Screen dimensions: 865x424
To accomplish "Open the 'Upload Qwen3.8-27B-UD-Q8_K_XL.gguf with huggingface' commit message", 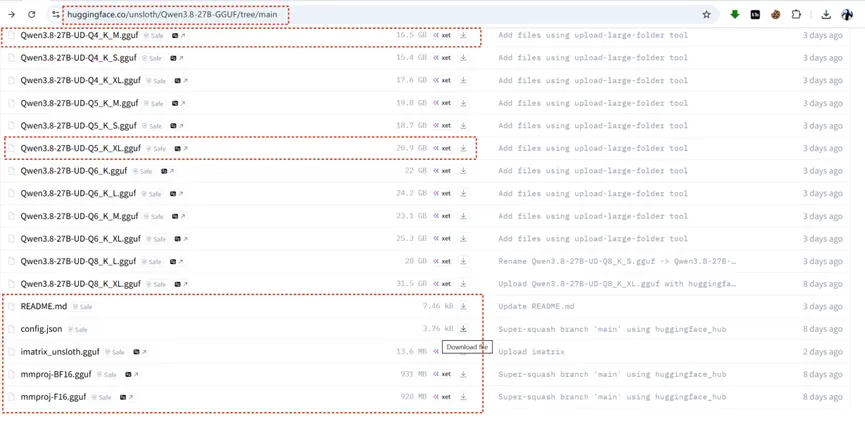I will coord(618,284).
